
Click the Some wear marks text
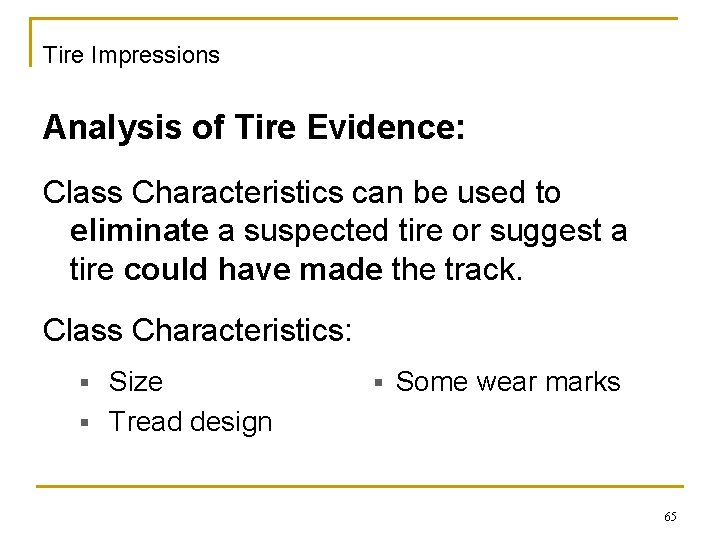pyautogui.click(x=508, y=382)
